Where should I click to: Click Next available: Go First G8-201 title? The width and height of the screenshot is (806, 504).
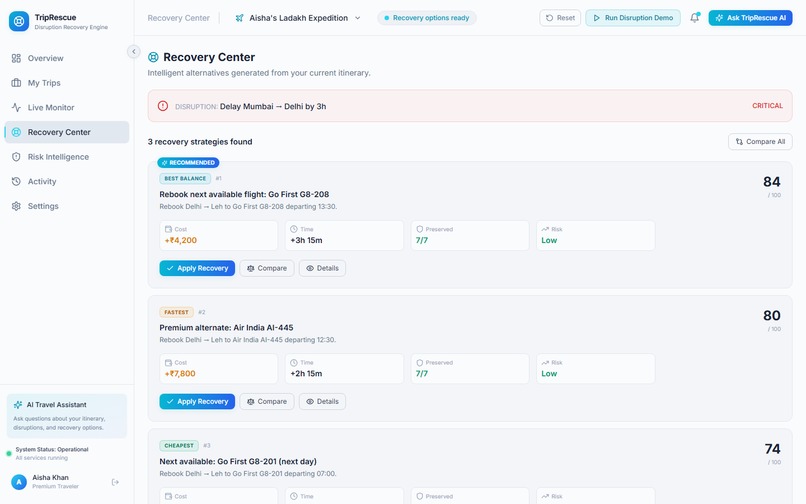pos(238,461)
